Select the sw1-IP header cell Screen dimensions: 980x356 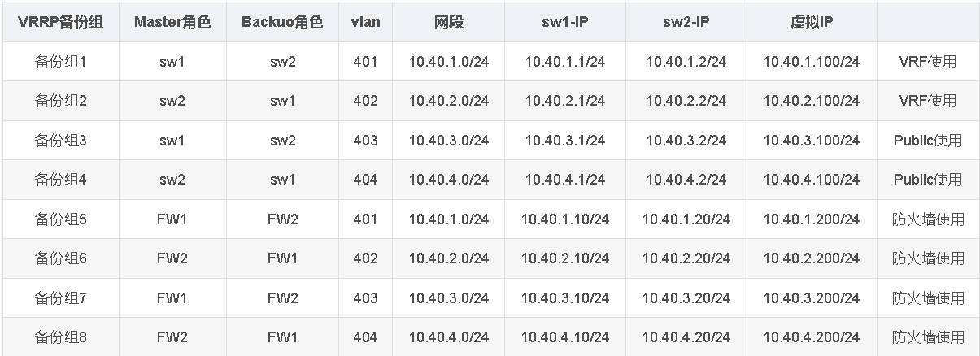click(x=565, y=23)
